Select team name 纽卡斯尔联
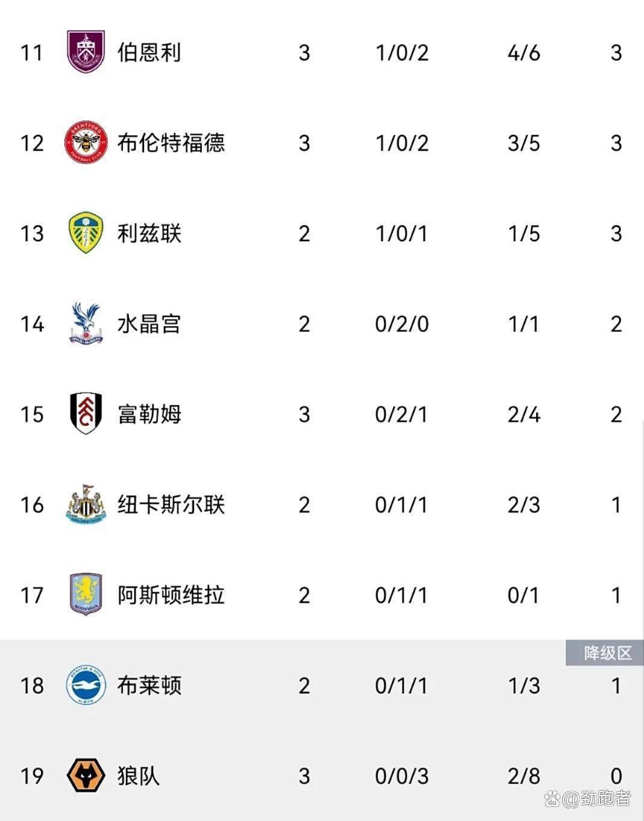 point(171,505)
